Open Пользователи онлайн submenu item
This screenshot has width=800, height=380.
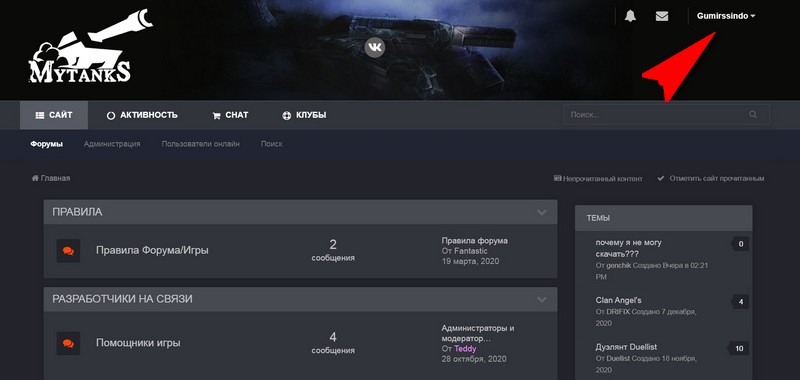pyautogui.click(x=201, y=144)
